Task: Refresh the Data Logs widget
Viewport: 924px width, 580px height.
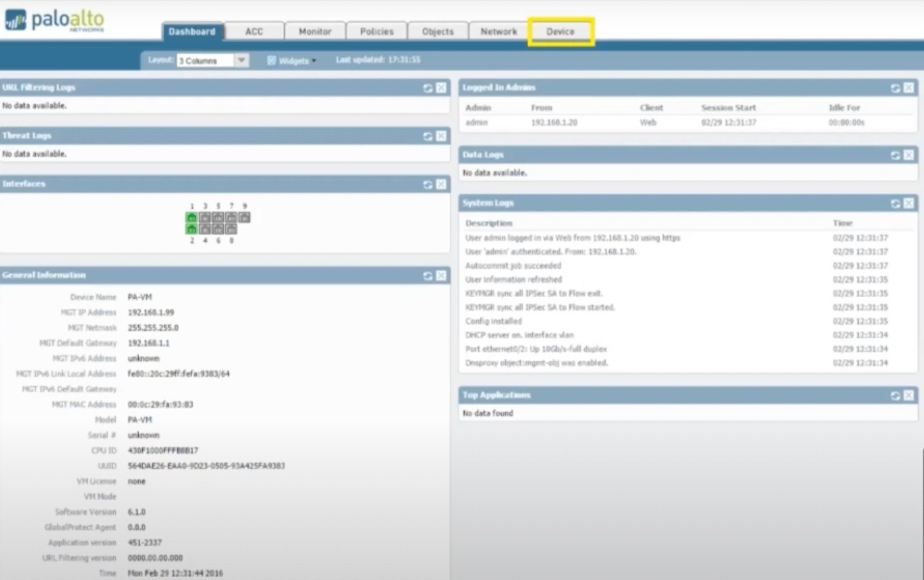Action: [895, 155]
